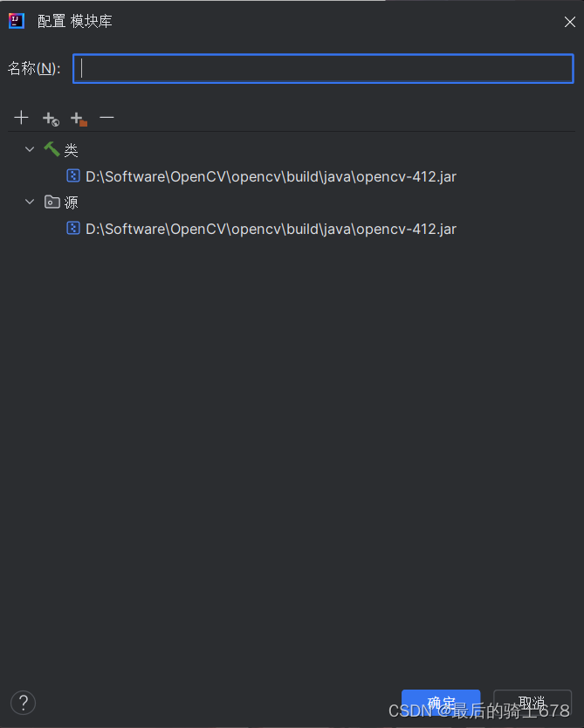Click the jar icon under the 类 node
Screen dimensions: 584x728
[72, 175]
